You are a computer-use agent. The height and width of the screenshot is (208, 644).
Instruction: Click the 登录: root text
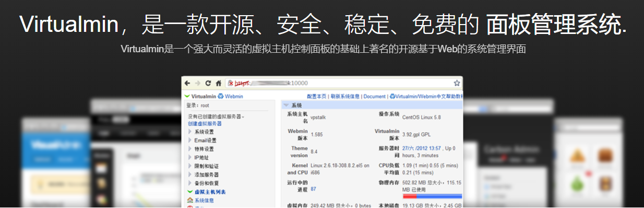(198, 105)
